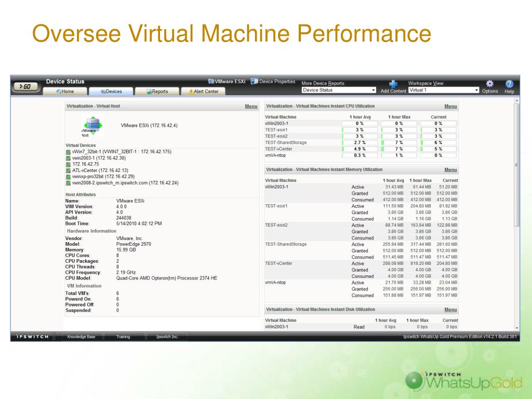Select vwin2003-1 (172.16.42.30) entry
This screenshot has width=532, height=399.
tap(99, 158)
